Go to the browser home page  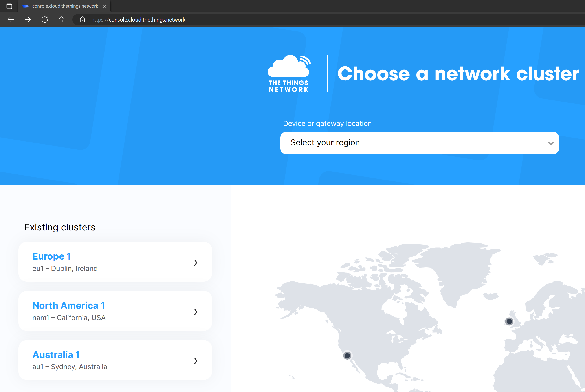point(62,20)
